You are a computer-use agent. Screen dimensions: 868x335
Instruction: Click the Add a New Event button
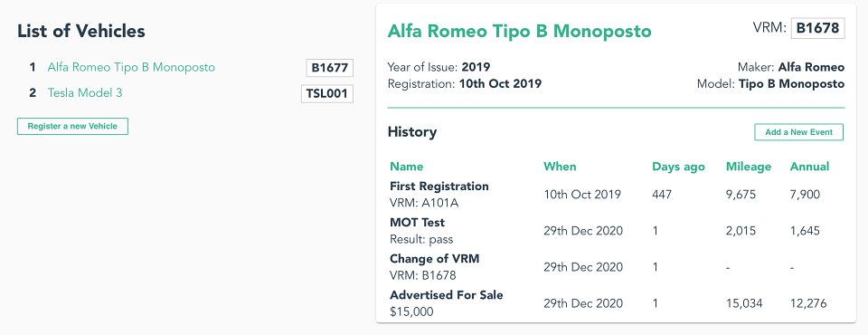[x=798, y=132]
